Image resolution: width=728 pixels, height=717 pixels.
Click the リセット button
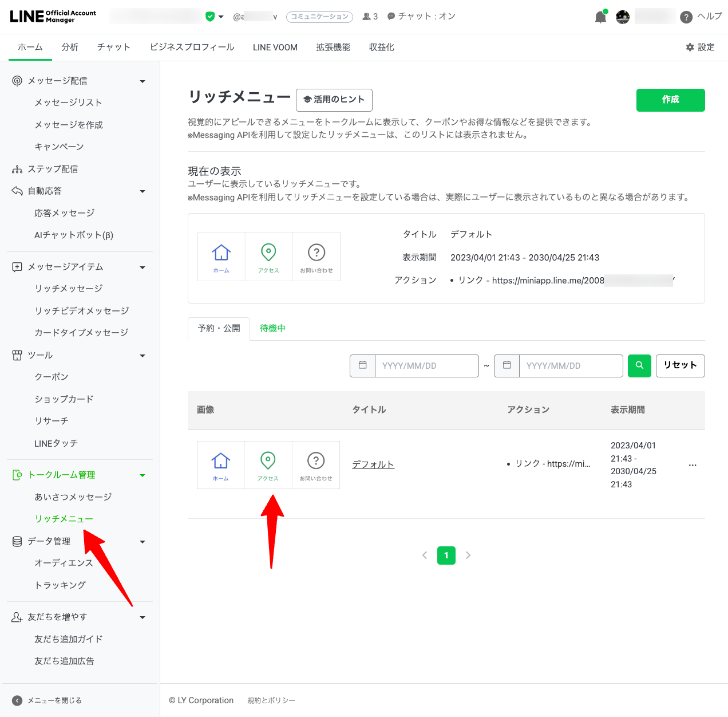click(680, 365)
